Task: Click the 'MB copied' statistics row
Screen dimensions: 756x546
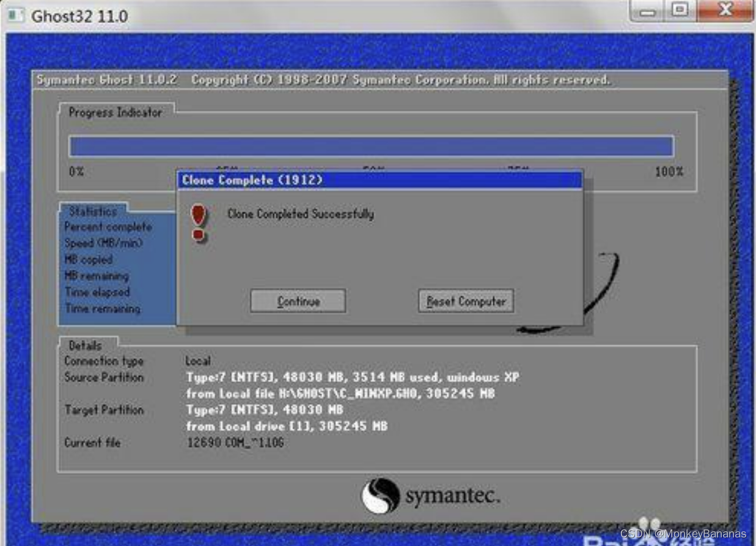Action: [89, 259]
